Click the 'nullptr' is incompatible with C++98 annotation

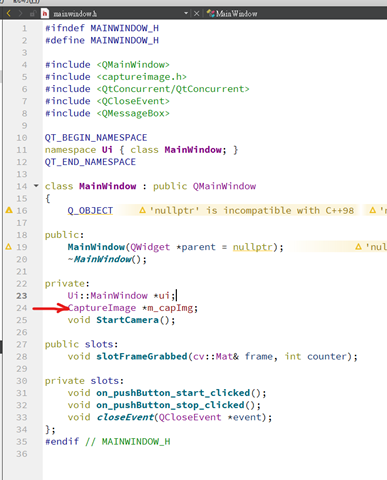[247, 210]
